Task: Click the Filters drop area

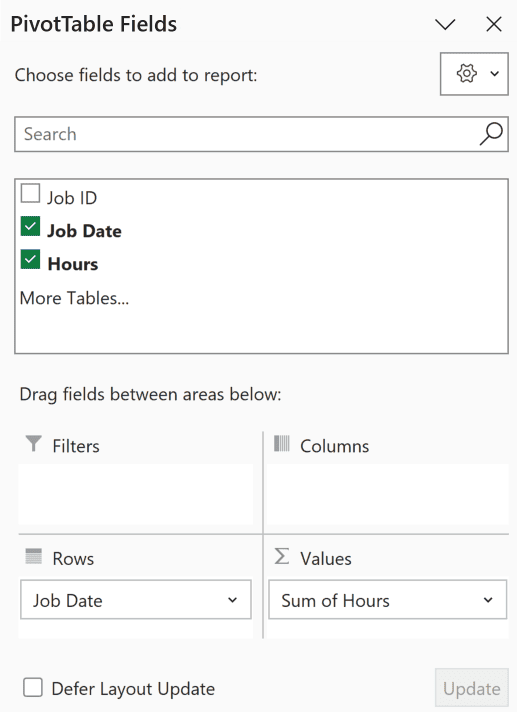Action: point(136,494)
